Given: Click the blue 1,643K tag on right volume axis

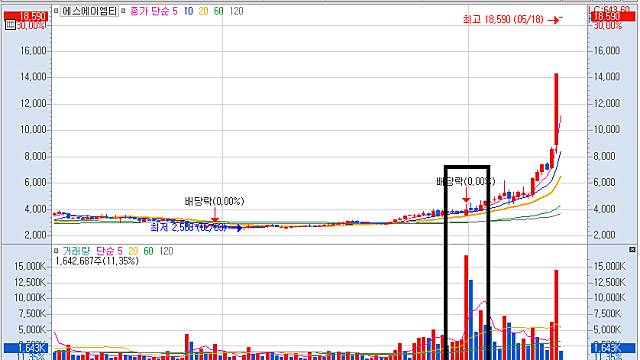Looking at the screenshot, I should (612, 348).
